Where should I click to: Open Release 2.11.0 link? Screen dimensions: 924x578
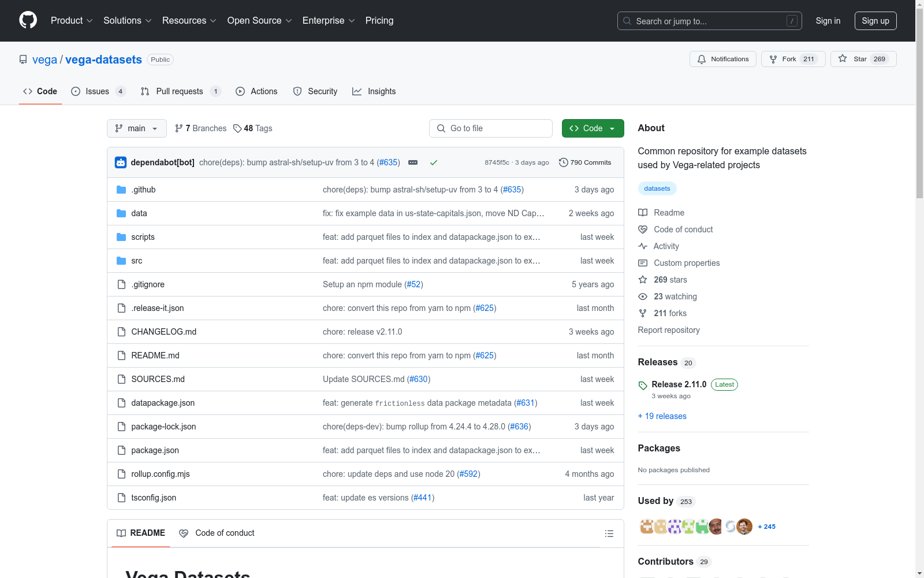[x=679, y=384]
